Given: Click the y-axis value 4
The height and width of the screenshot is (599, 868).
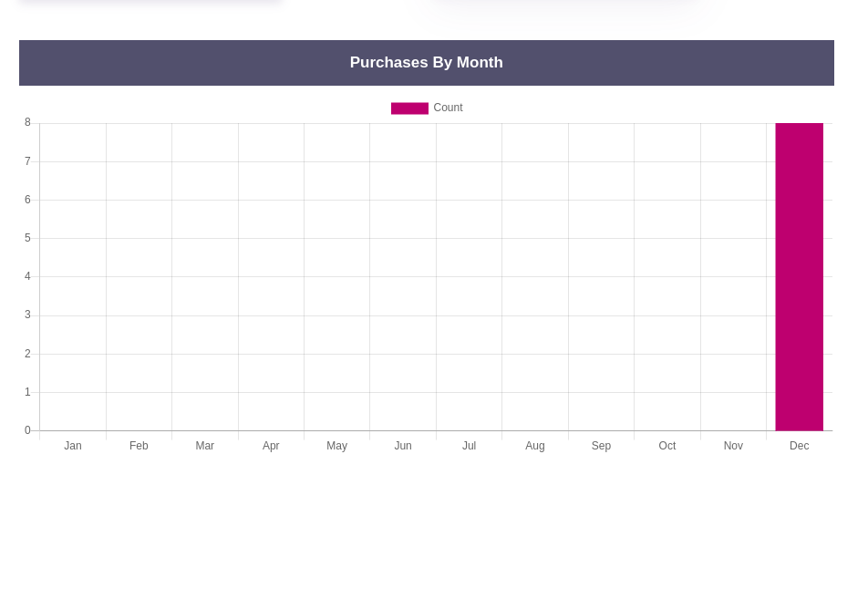Looking at the screenshot, I should point(27,276).
